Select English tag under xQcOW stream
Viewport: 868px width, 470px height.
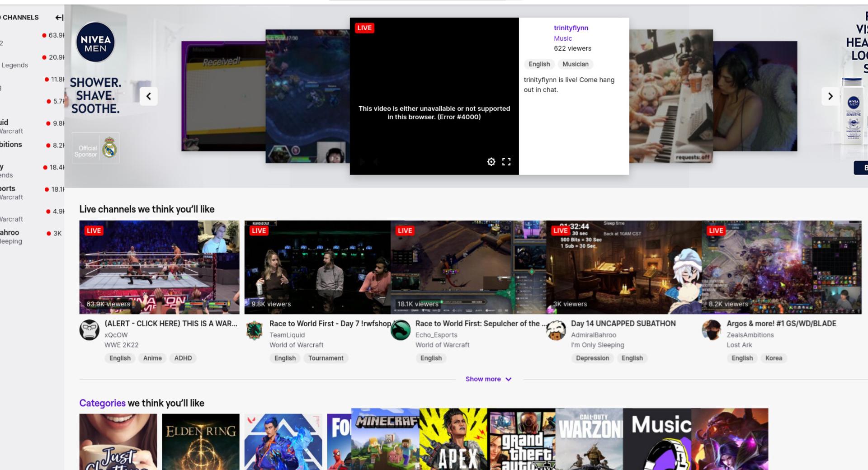[x=120, y=358]
